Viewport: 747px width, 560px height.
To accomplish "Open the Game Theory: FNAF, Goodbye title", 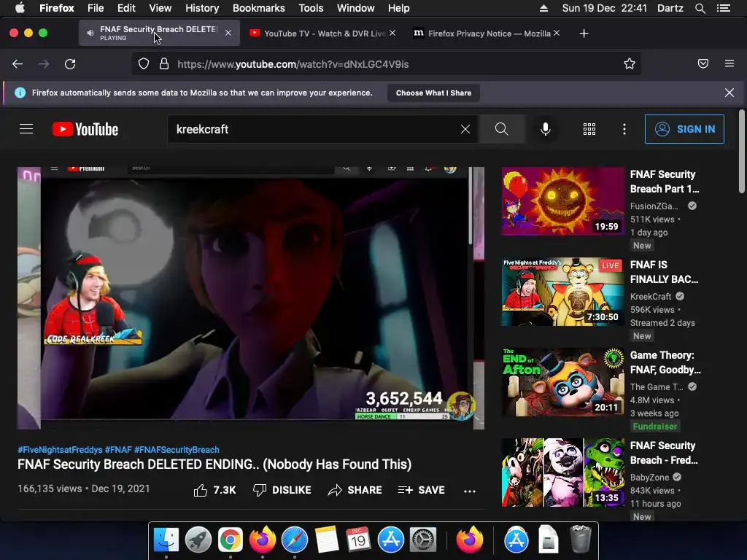I will tap(665, 362).
